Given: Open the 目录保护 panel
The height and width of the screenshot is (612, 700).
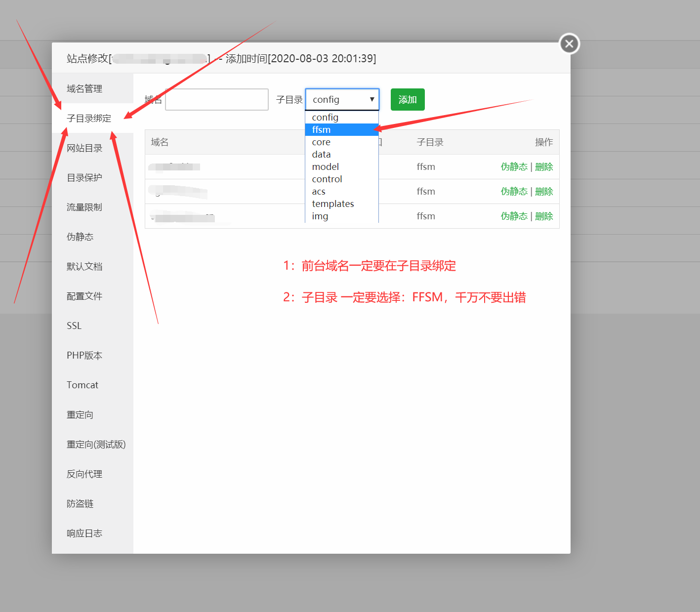Looking at the screenshot, I should click(x=83, y=177).
